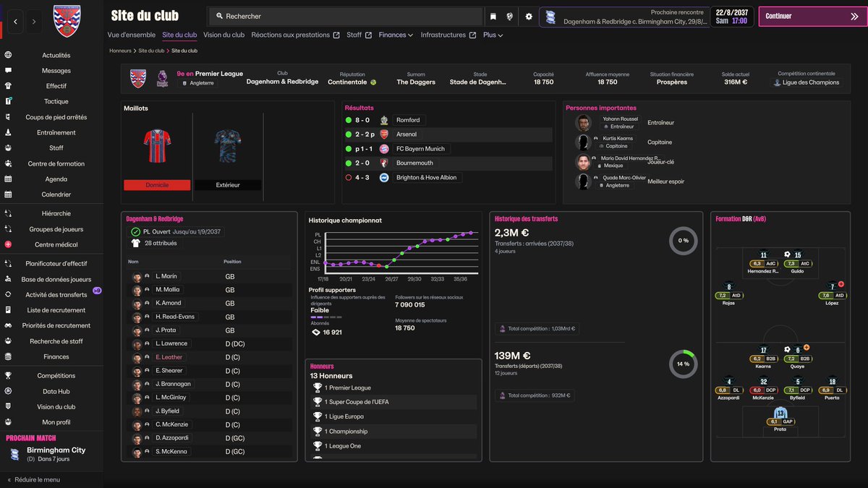Go back with the left arrow button
This screenshot has height=488, width=868.
[x=15, y=22]
